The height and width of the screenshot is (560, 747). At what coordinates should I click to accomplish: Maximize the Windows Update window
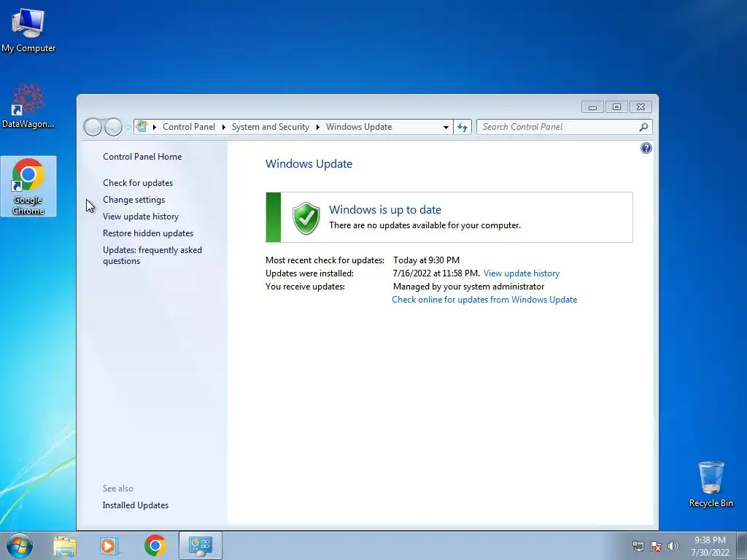point(616,107)
